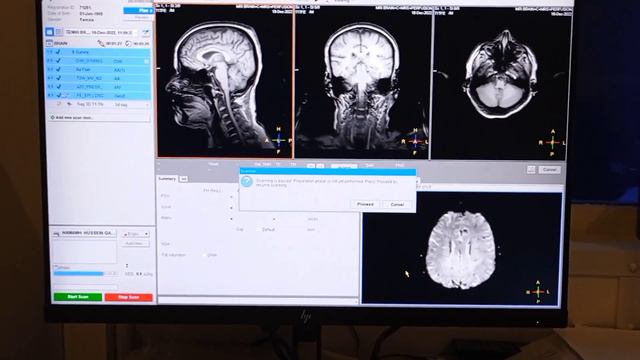Click Cancel button in gray planning toolbar
This screenshot has height=360, width=640.
pyautogui.click(x=549, y=169)
